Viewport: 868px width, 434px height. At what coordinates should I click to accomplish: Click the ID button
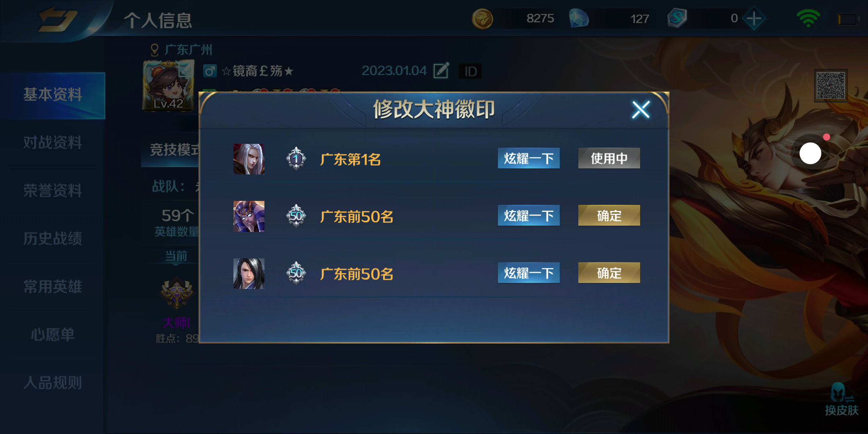pos(470,72)
